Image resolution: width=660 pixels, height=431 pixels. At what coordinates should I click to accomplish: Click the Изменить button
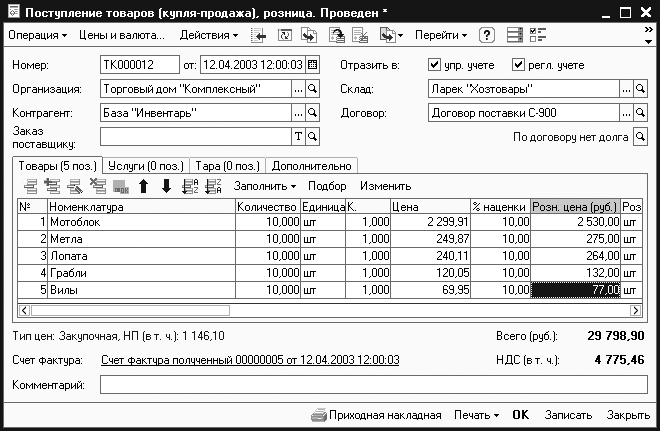(385, 186)
